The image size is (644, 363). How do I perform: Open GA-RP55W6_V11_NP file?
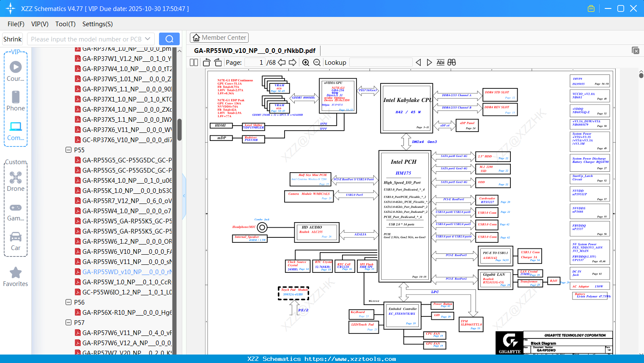127,261
